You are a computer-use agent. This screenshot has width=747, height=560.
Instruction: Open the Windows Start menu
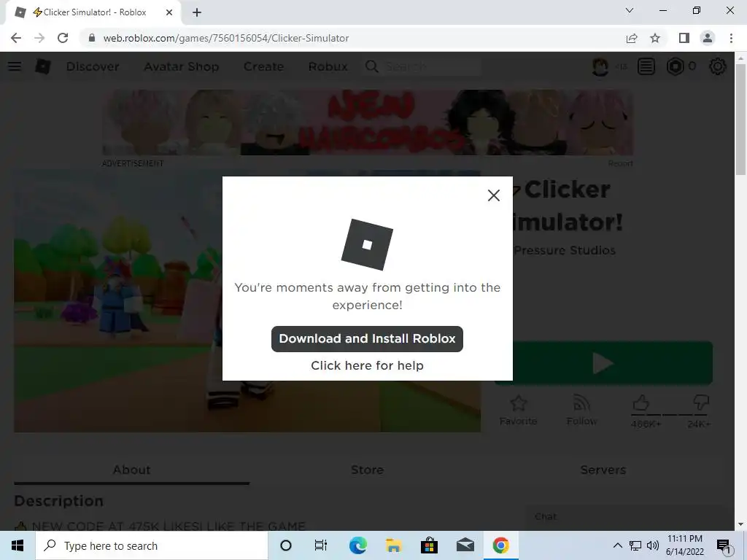tap(18, 545)
